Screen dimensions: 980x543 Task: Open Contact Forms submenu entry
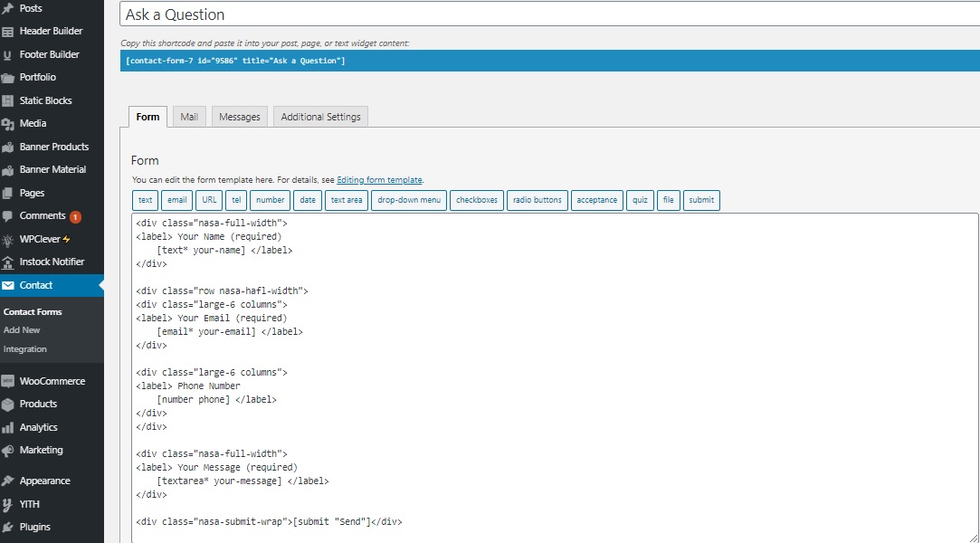pos(33,312)
